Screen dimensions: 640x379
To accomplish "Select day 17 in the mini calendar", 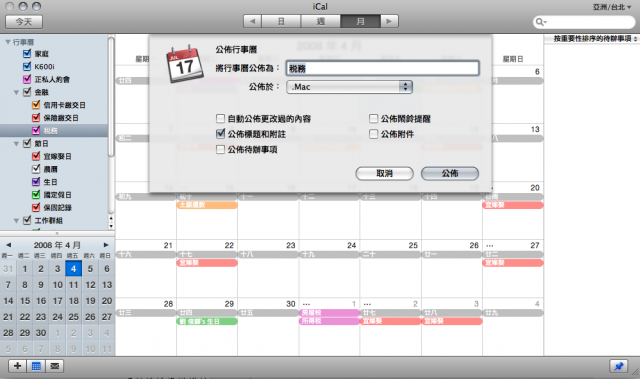I will pos(57,301).
